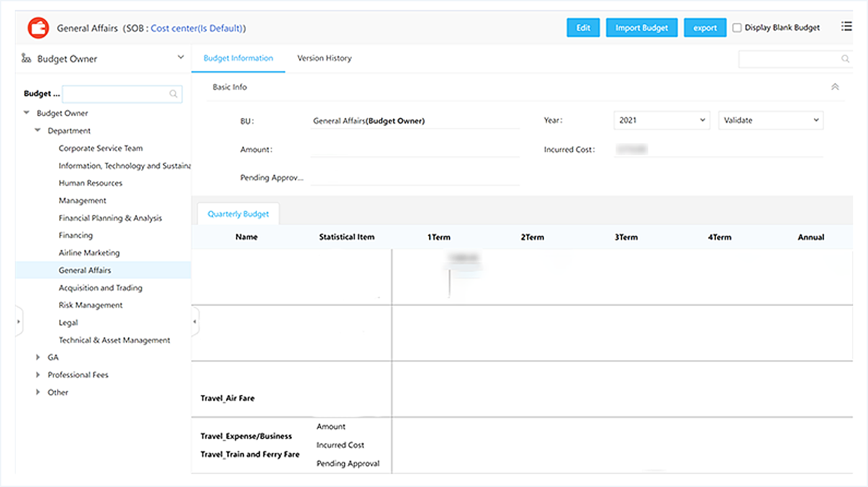Click the Travel_Air Fare row name

coord(228,398)
